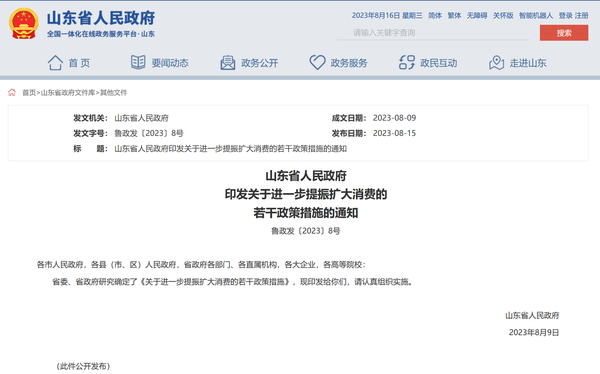This screenshot has width=600, height=374.
Task: Focus the keyword search input field
Action: [434, 33]
